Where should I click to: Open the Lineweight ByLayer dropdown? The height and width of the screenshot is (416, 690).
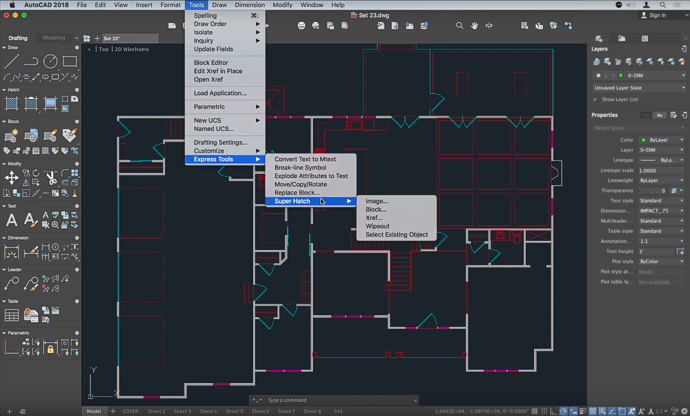[x=662, y=180]
